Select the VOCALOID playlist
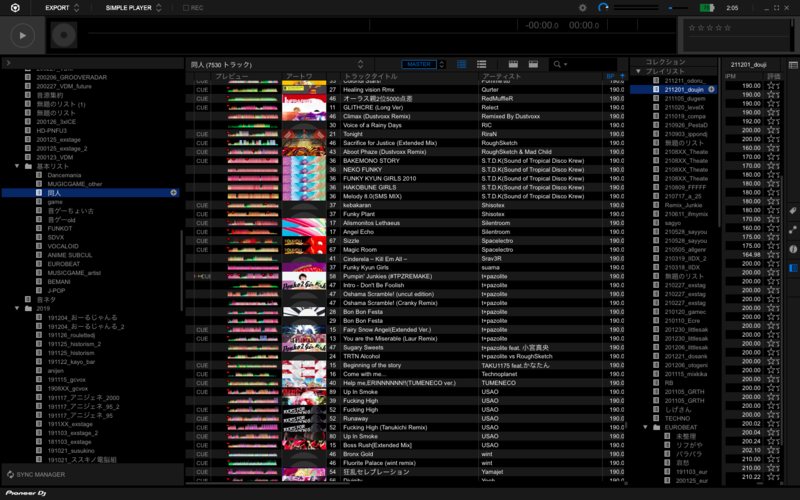800x500 pixels. click(63, 246)
